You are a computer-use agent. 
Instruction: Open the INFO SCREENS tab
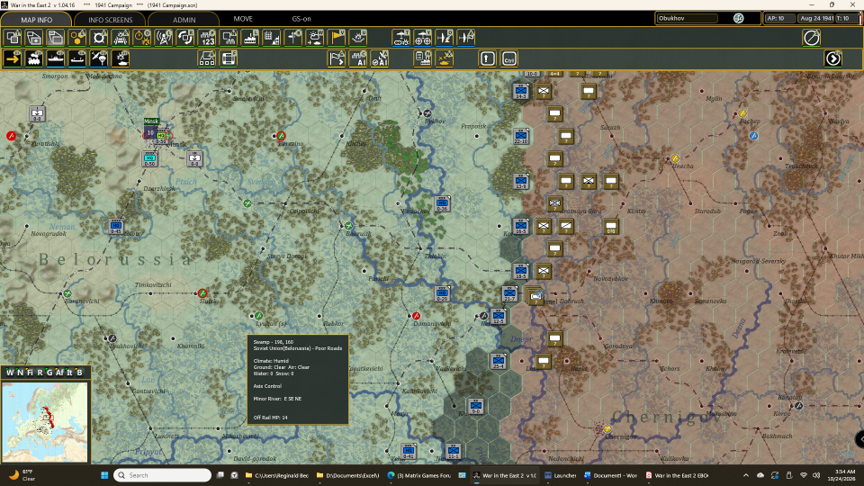110,19
